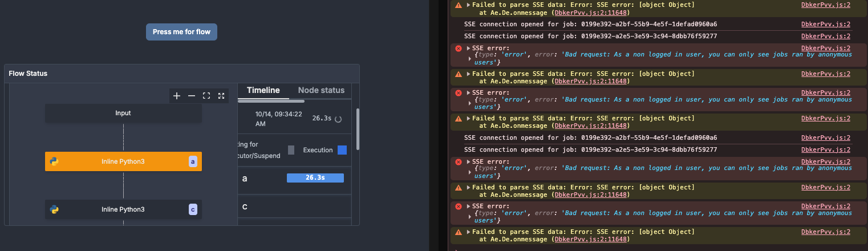Click the blue 26.3s duration bar for a
Screen dimensions: 868x251
click(315, 178)
